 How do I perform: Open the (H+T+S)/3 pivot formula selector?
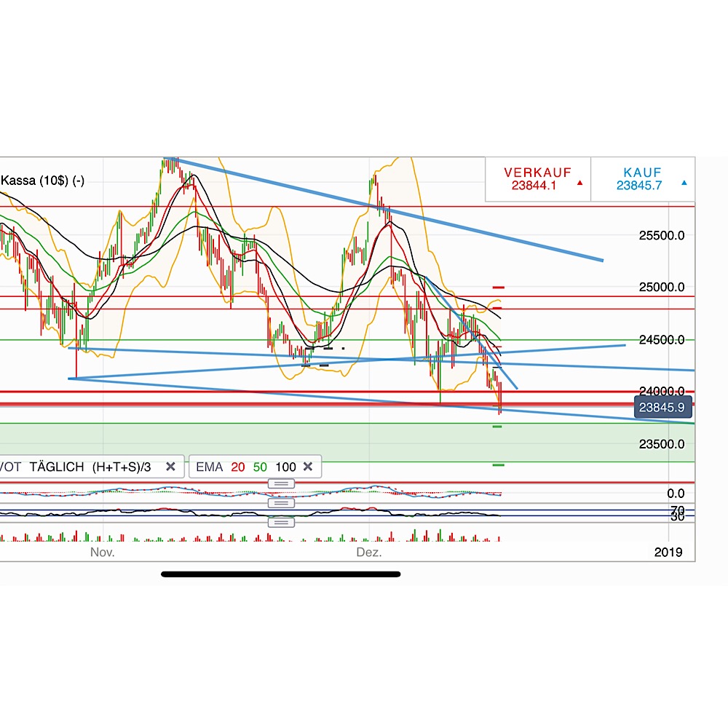coord(120,467)
